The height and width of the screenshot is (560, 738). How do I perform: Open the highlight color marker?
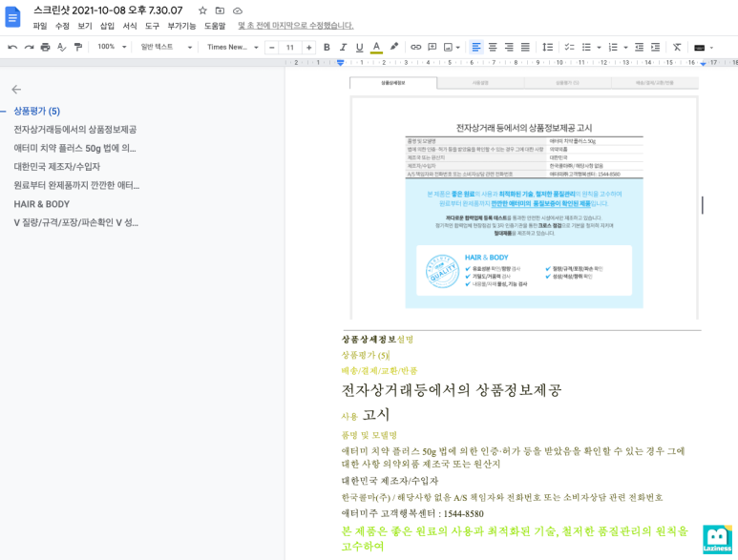tap(394, 47)
